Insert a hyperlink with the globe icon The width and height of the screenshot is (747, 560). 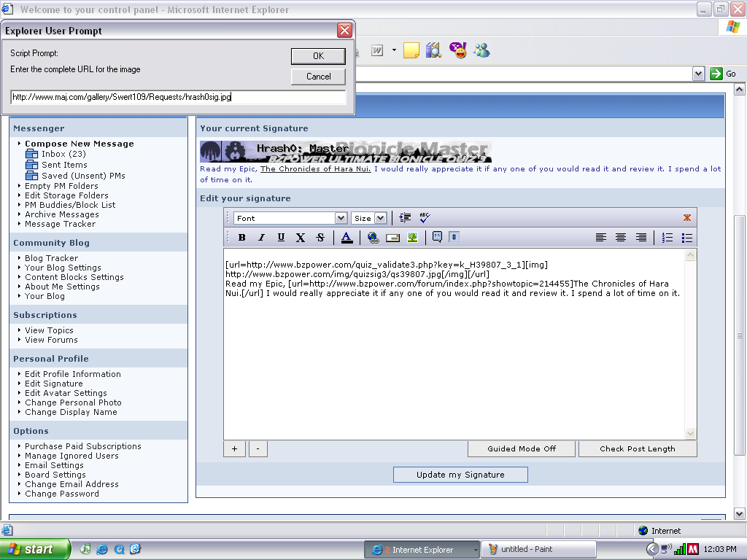click(x=374, y=237)
